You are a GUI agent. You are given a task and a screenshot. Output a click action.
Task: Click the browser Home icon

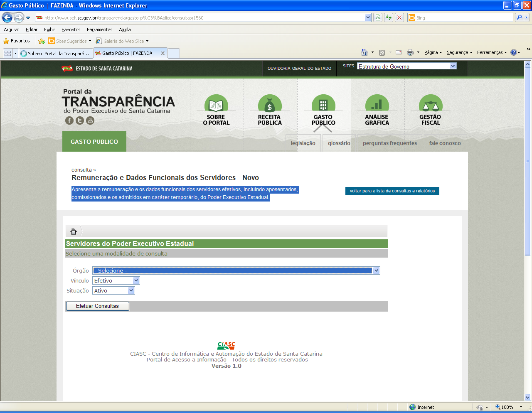coord(365,52)
